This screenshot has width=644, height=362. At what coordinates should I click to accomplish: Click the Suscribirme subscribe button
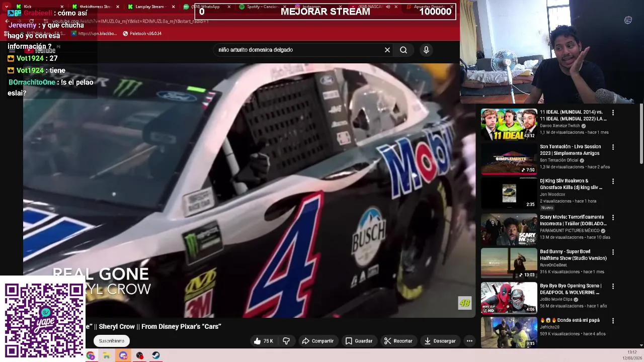pyautogui.click(x=112, y=341)
